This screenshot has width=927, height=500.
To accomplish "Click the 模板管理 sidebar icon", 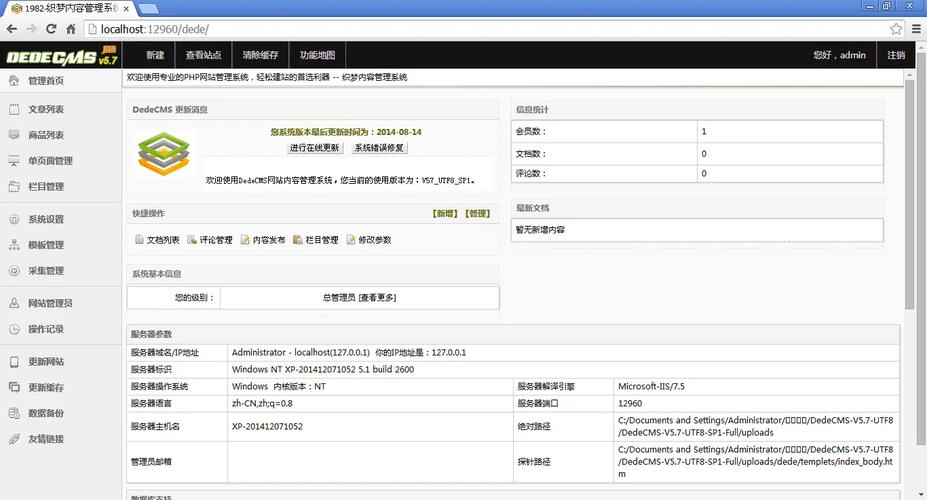I will pos(14,245).
